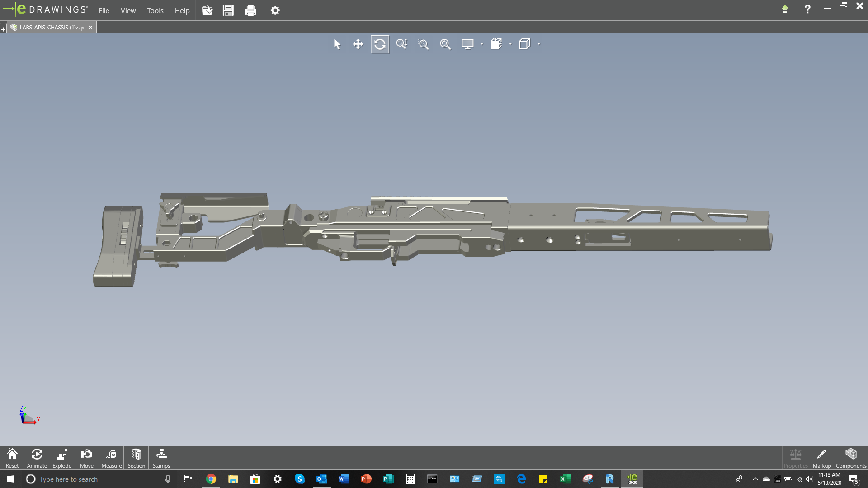The width and height of the screenshot is (868, 488).
Task: Open the Measure tool
Action: pos(111,458)
